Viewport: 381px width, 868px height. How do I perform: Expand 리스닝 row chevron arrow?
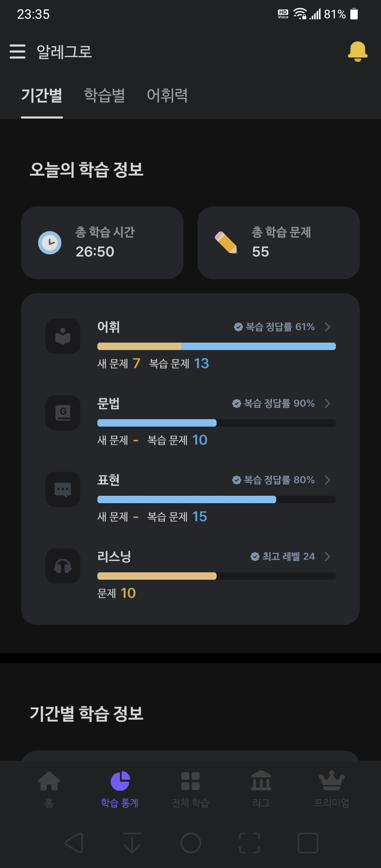327,556
